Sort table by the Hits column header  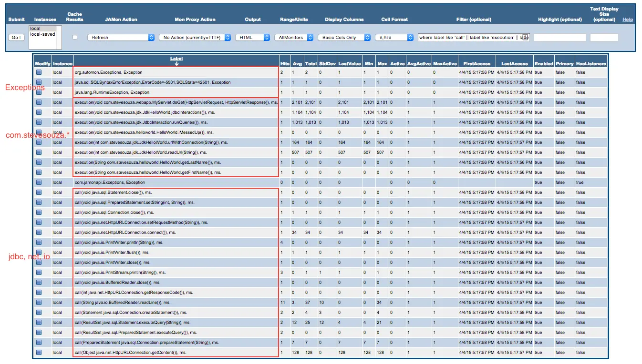285,64
